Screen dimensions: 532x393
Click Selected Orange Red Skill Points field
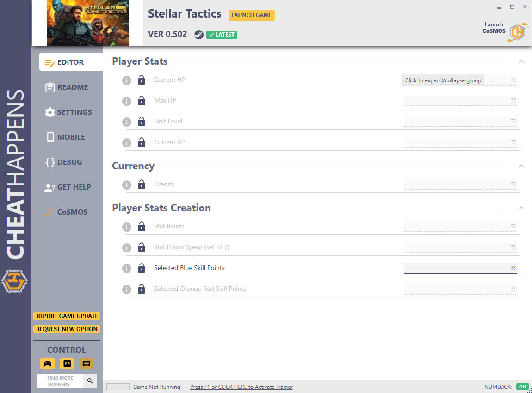pos(460,289)
